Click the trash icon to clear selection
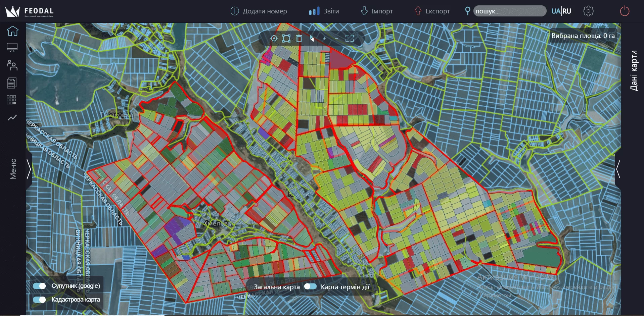The image size is (644, 316). pos(299,39)
